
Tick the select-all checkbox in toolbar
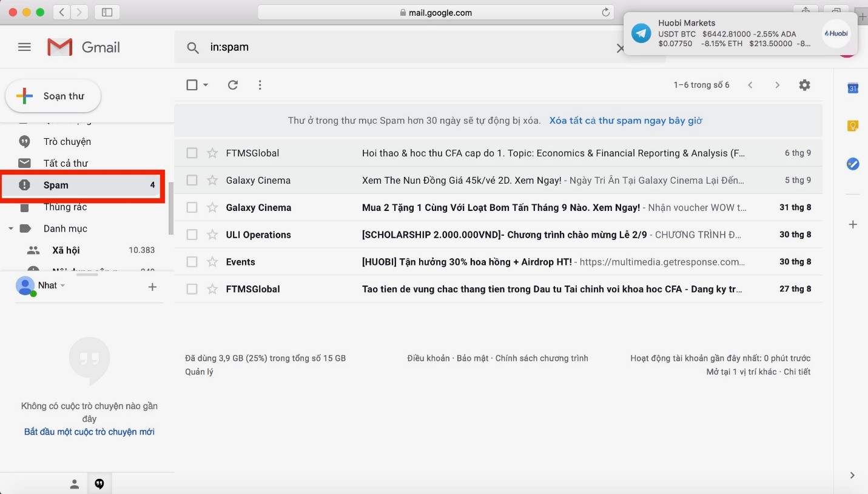pos(192,85)
